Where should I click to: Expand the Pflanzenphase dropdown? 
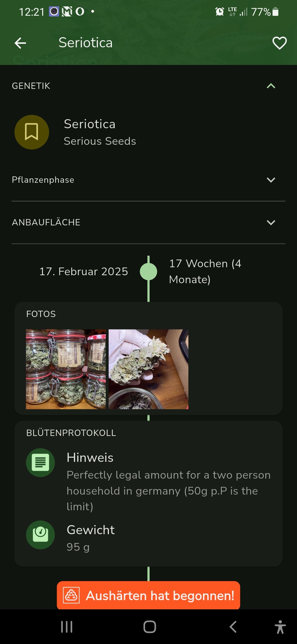click(x=271, y=180)
